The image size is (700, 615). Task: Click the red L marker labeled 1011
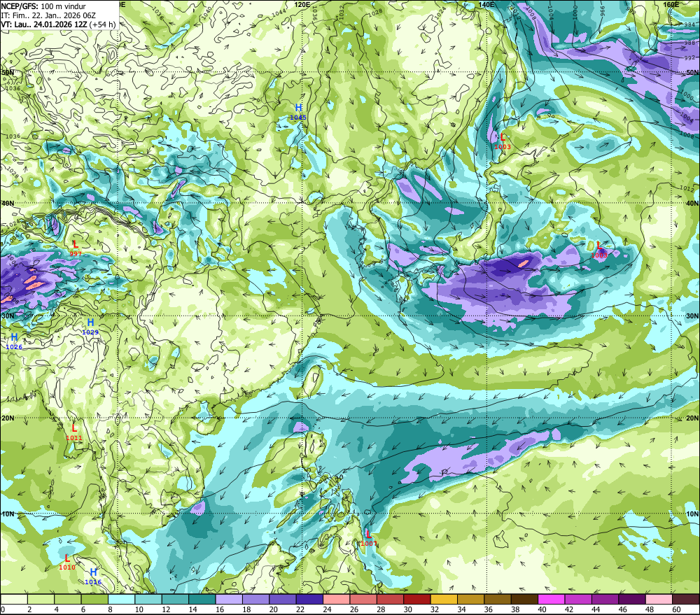74,428
